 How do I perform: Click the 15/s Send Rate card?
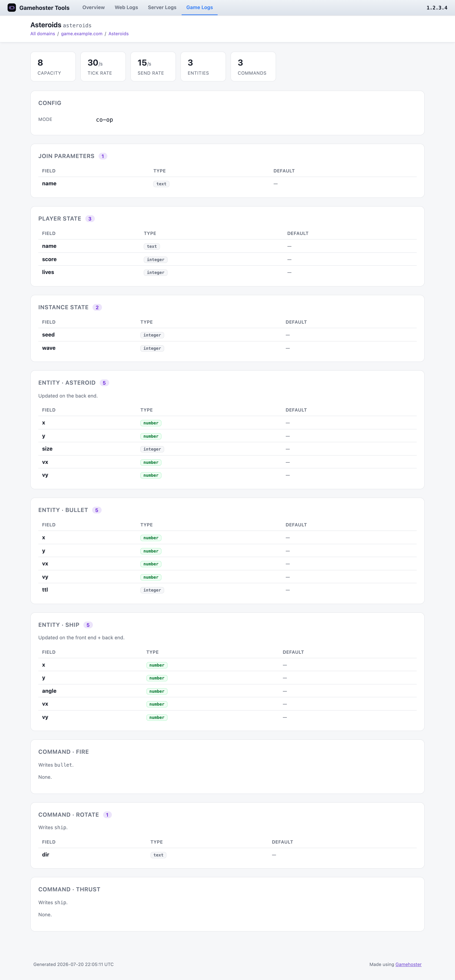[153, 67]
